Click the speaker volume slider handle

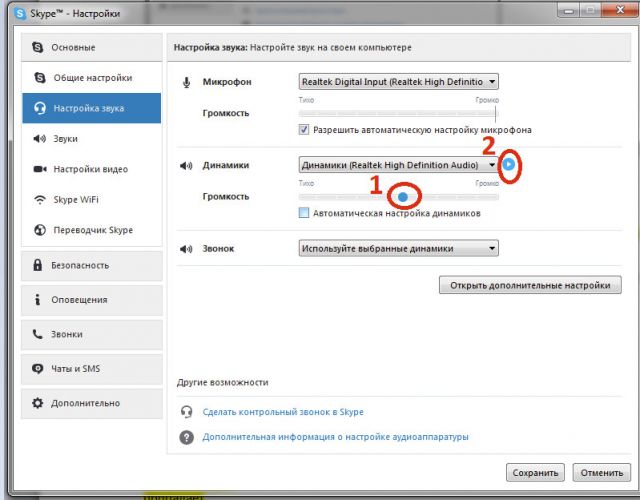coord(403,197)
